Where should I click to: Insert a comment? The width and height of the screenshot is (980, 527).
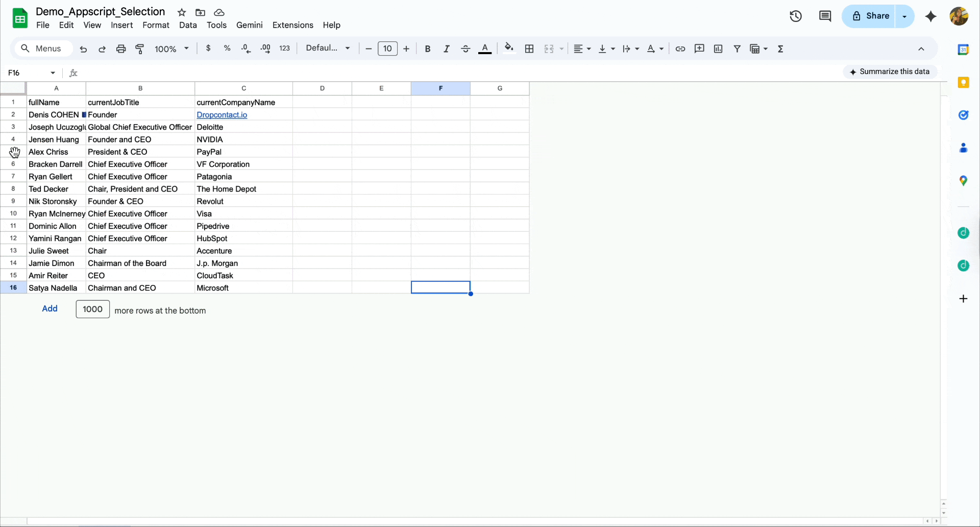[699, 49]
